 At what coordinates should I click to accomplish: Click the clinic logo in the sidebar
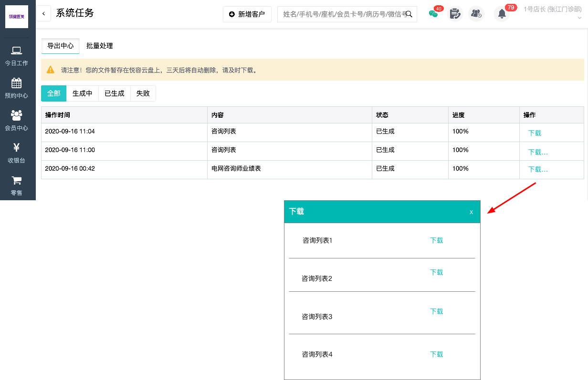pyautogui.click(x=17, y=17)
